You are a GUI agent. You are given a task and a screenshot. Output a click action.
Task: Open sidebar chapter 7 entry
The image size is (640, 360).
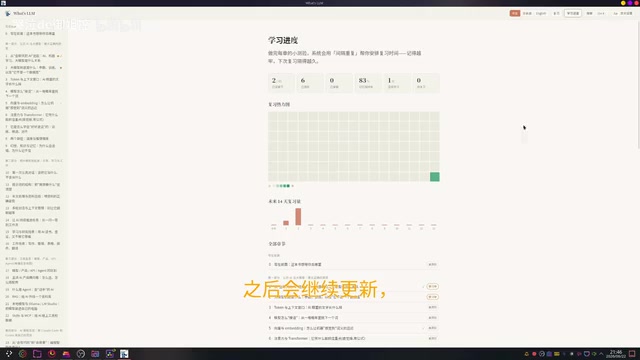(x=33, y=129)
